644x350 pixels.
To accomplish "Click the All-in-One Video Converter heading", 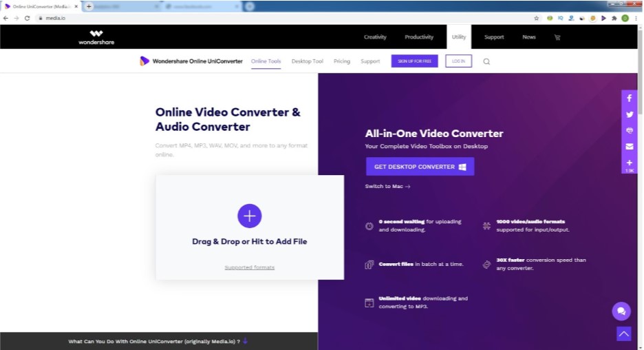I will 434,134.
